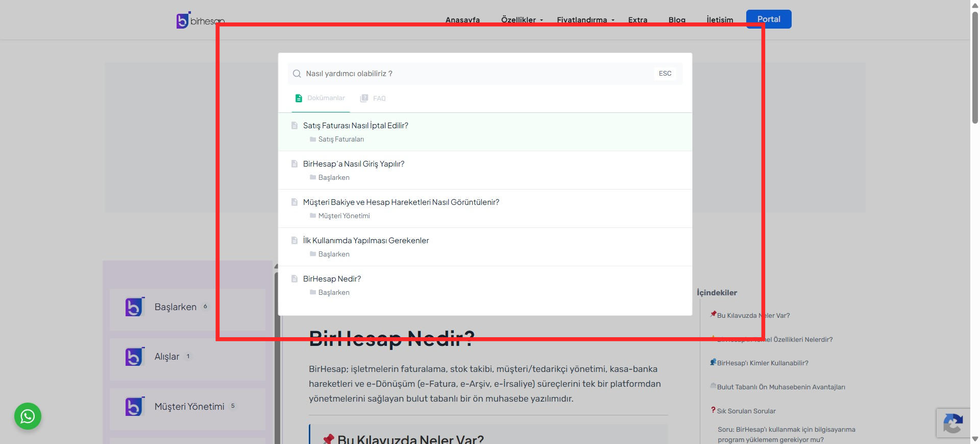Open result İlk Kullanımda Yapılması Gerekenler
980x444 pixels.
(485, 247)
